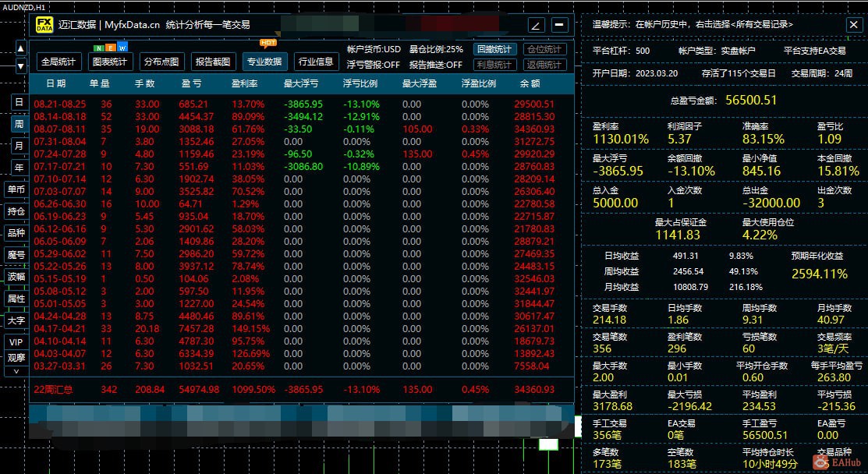Click AUDNZD,H1 chart title
This screenshot has width=868, height=474.
pyautogui.click(x=24, y=7)
